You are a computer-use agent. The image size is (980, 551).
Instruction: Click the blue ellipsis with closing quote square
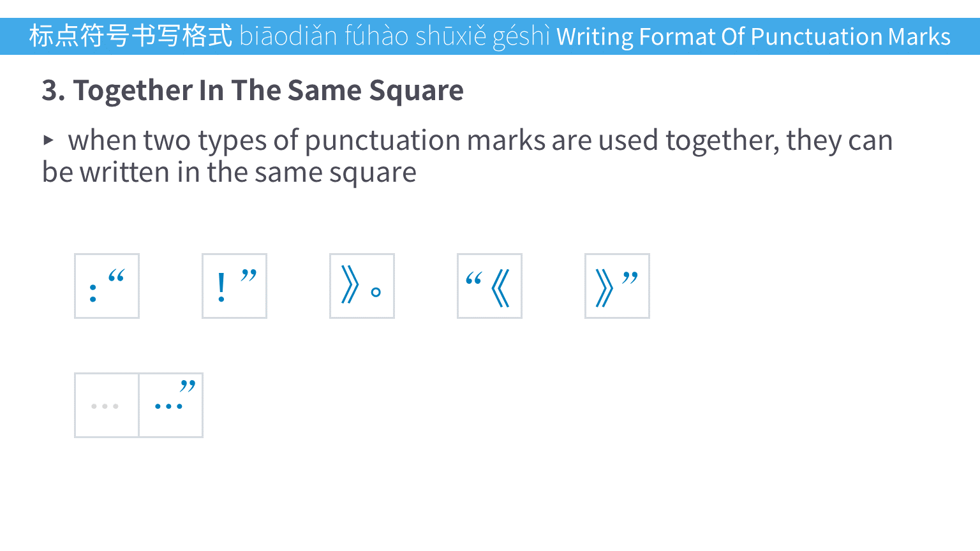[171, 405]
